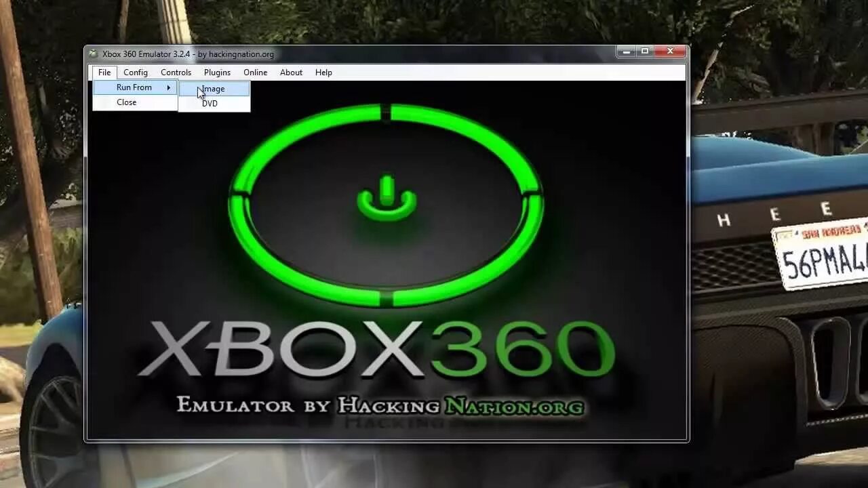Open the Config menu
868x488 pixels.
coord(136,73)
